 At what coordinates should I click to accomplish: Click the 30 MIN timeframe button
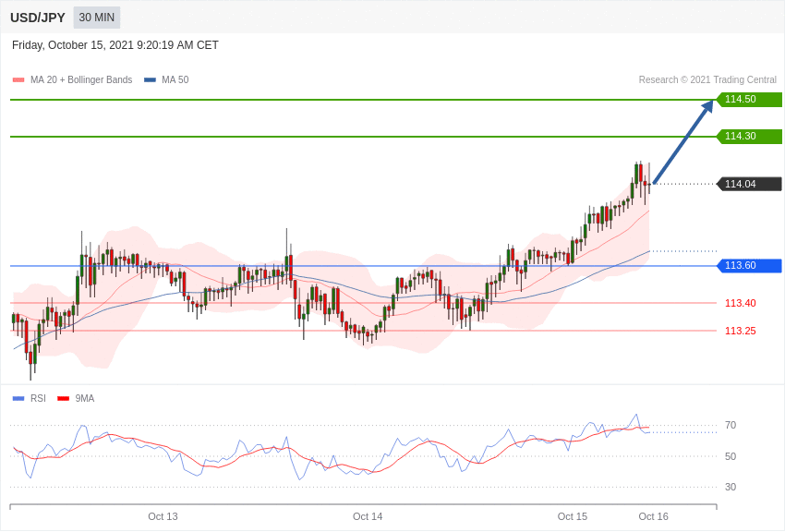click(96, 18)
